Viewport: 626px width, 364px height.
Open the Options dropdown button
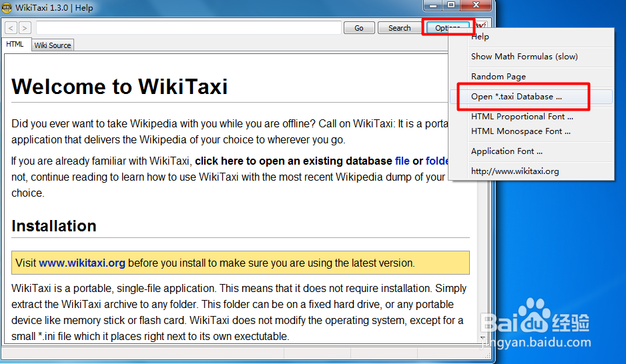coord(448,28)
